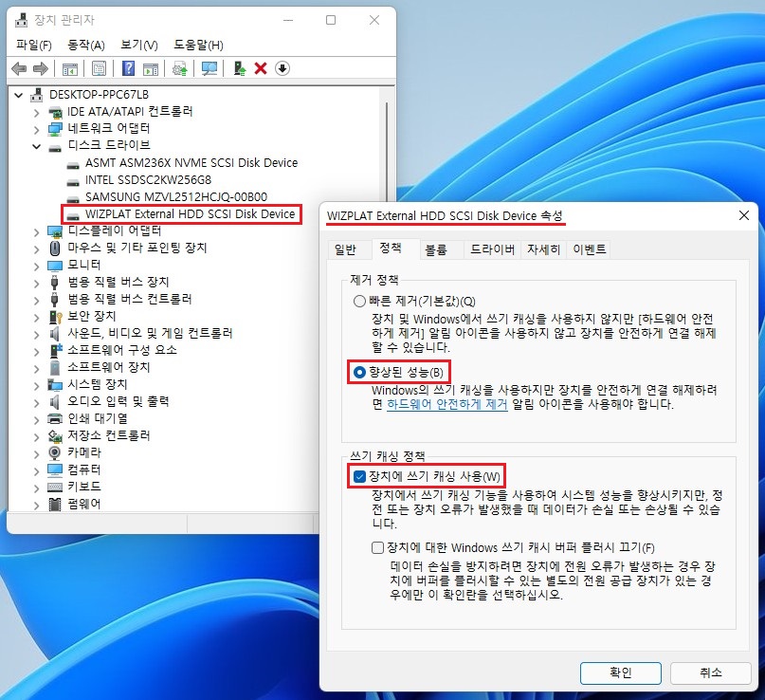Expand the 소프트웨어 구성 요소 node

pos(37,351)
